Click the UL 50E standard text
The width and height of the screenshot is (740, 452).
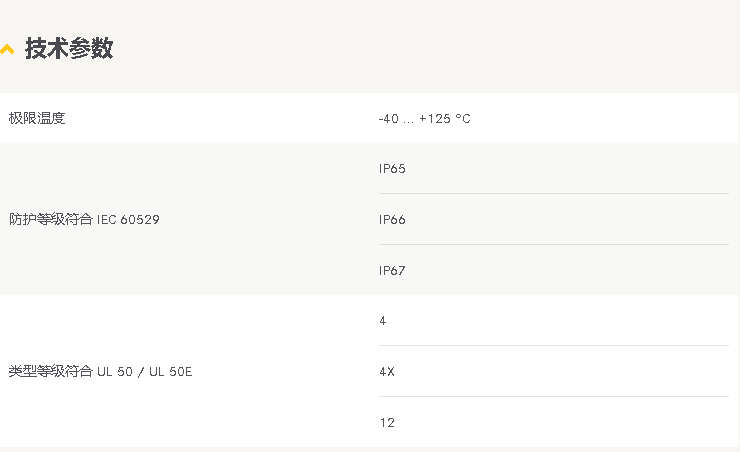click(172, 372)
